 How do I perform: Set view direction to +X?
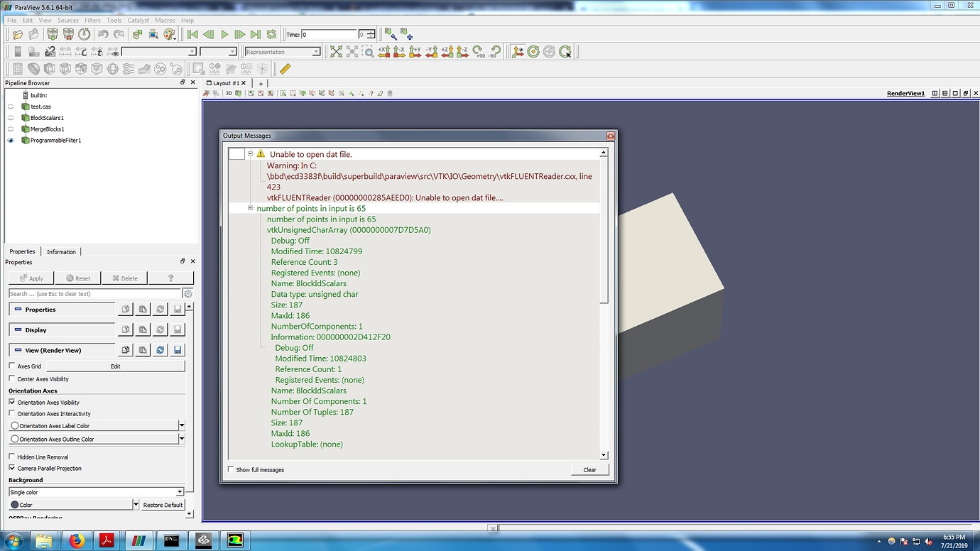tap(384, 52)
